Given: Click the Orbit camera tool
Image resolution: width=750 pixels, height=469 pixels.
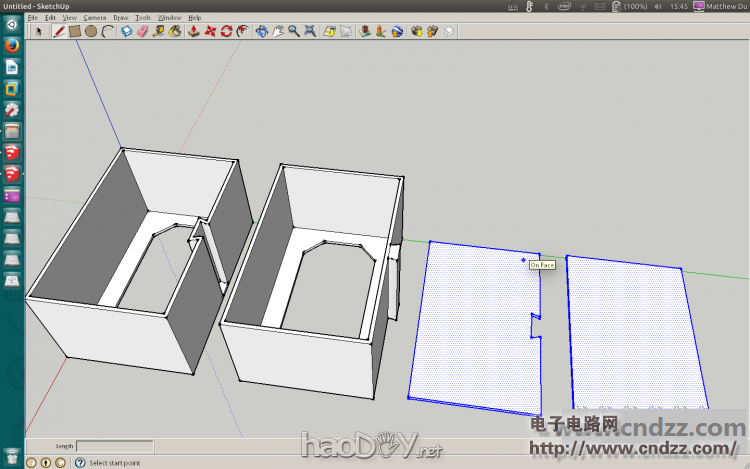Looking at the screenshot, I should coord(262,31).
